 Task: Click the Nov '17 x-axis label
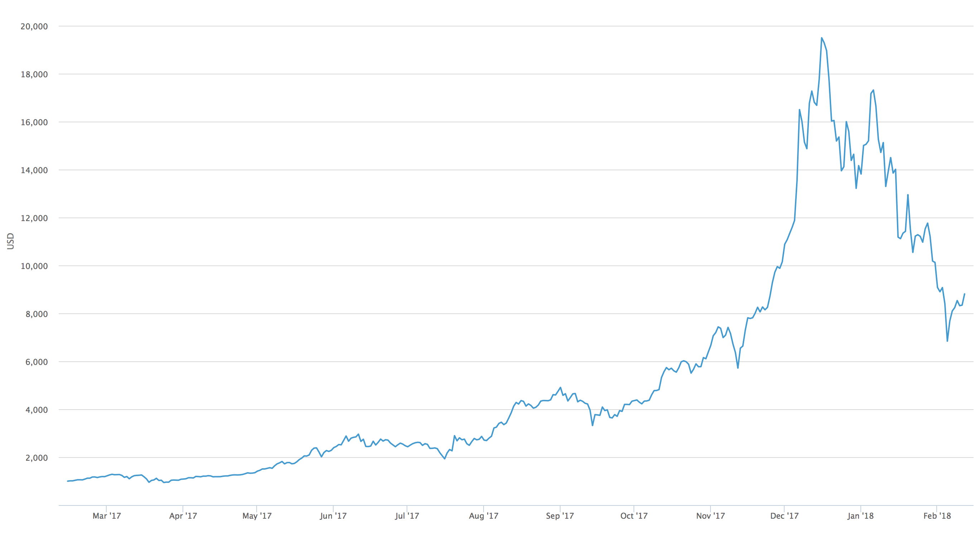[x=710, y=515]
